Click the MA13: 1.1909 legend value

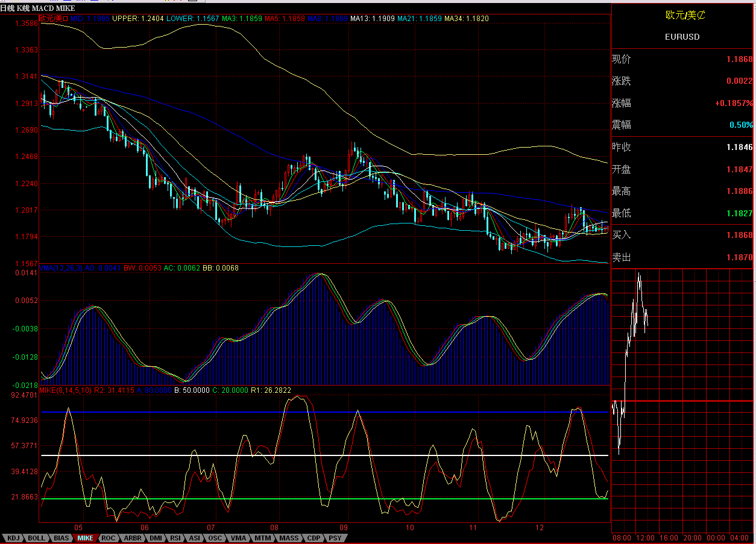coord(374,19)
